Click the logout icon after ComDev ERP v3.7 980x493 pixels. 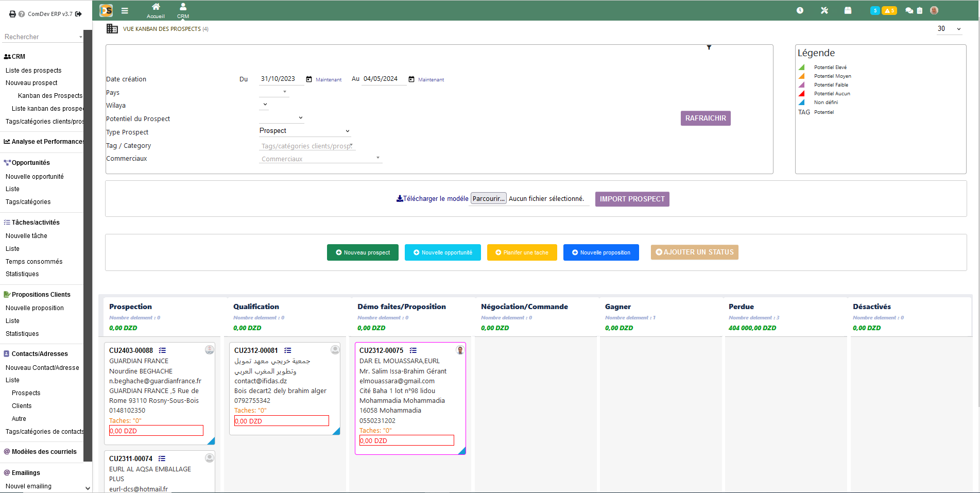point(78,14)
